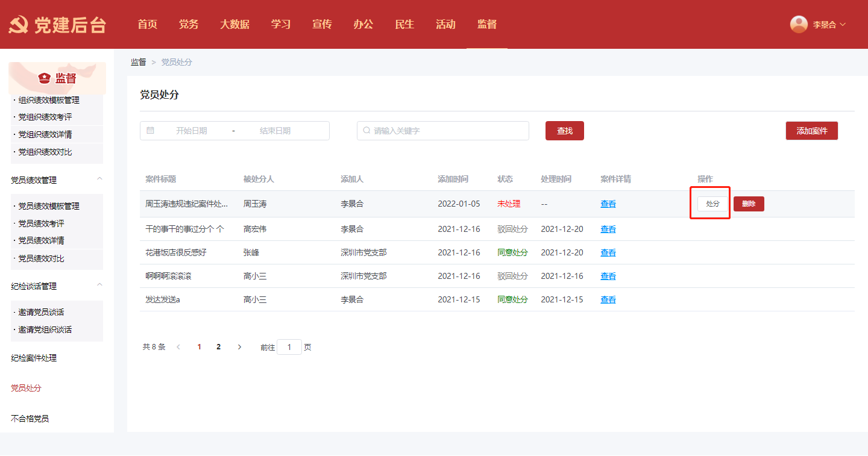Click the calendar icon in date field

(x=150, y=131)
